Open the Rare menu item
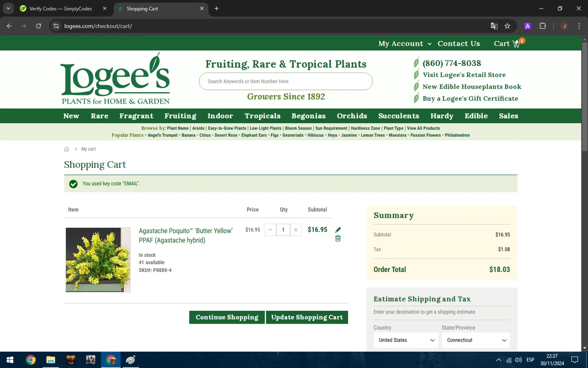The height and width of the screenshot is (368, 588). click(x=100, y=116)
